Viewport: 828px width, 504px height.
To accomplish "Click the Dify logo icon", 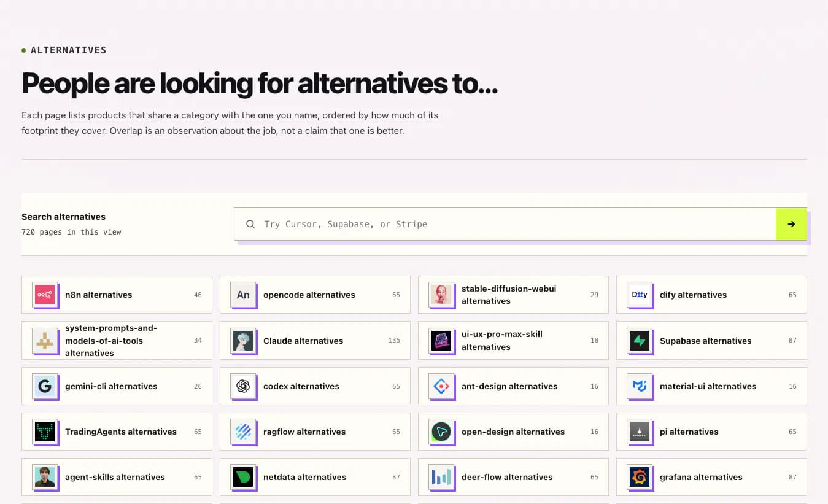I will (x=640, y=295).
